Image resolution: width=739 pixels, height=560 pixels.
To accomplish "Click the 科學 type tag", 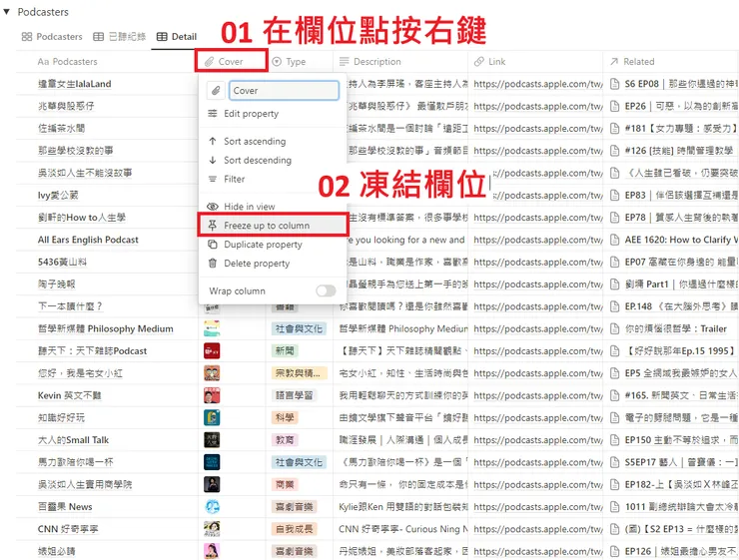I will (x=285, y=418).
